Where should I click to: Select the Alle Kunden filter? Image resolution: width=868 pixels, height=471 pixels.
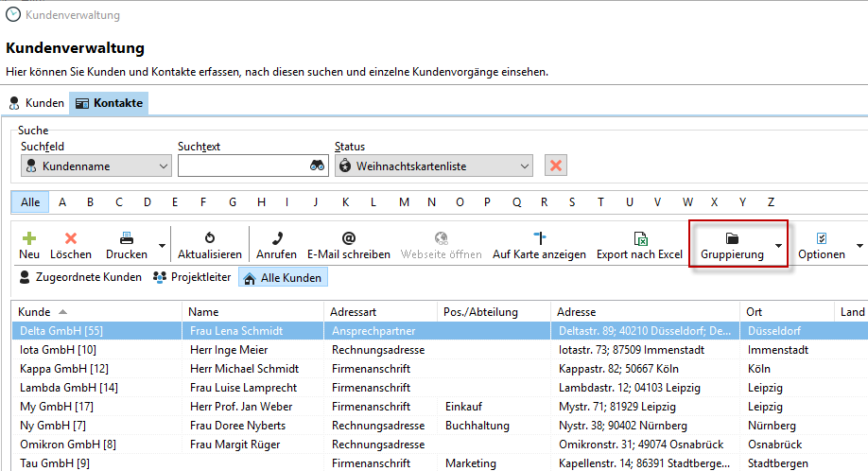[283, 277]
